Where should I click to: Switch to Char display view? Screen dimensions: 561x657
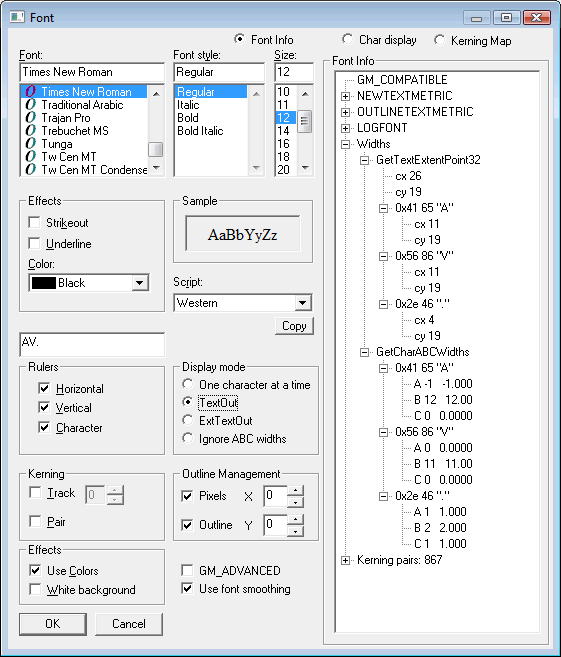[x=347, y=39]
